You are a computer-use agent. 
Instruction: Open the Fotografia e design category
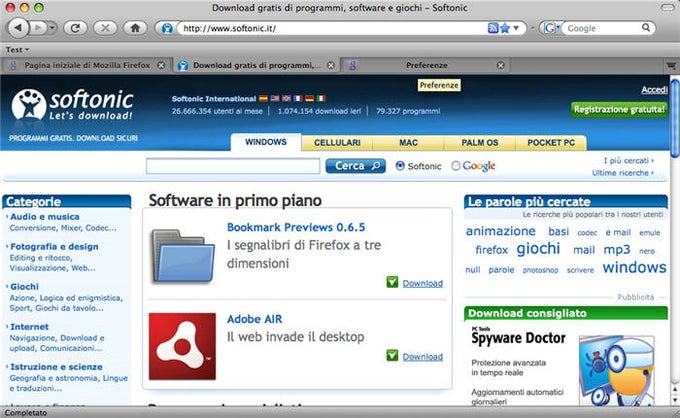point(54,246)
